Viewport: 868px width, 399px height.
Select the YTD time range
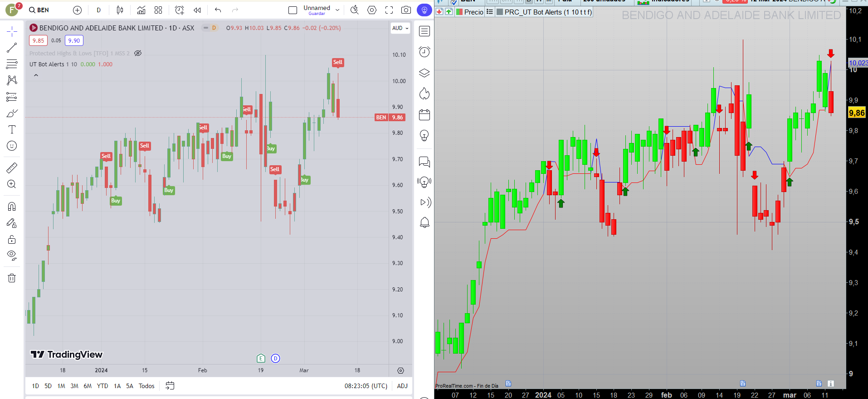(x=102, y=386)
